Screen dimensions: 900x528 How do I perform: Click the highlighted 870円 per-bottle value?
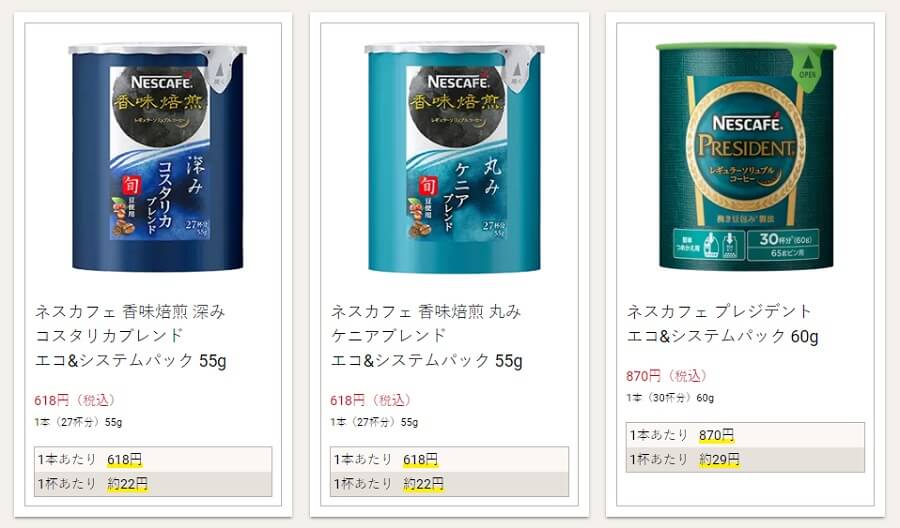tap(716, 435)
